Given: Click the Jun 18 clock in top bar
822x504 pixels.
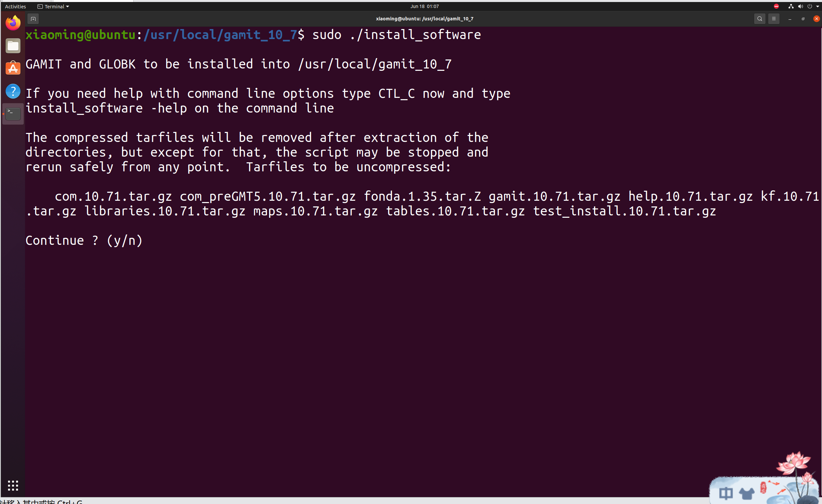Looking at the screenshot, I should click(x=424, y=6).
